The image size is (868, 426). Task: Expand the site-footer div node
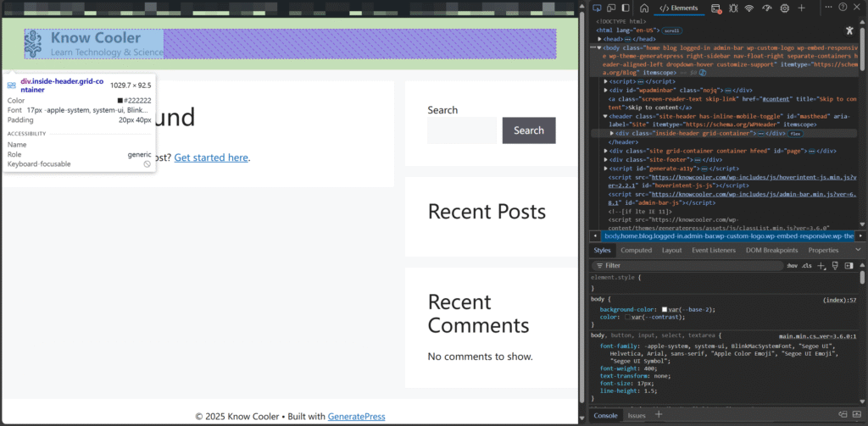pyautogui.click(x=606, y=159)
